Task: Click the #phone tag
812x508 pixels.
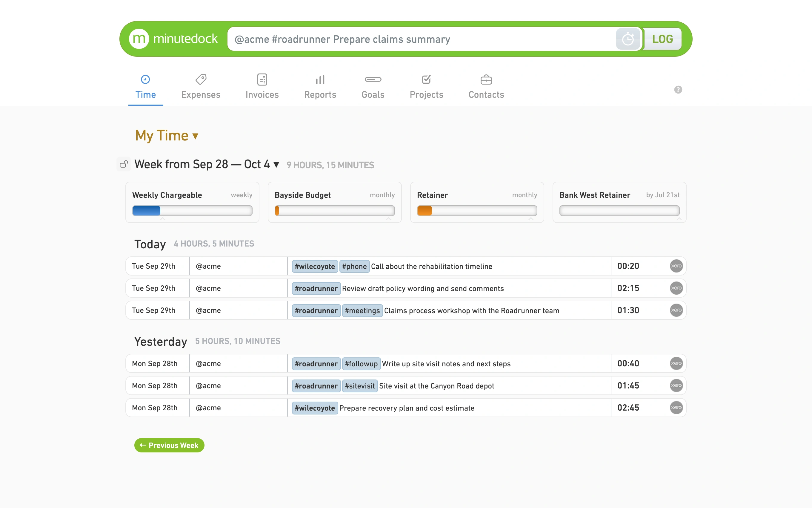Action: pos(354,267)
